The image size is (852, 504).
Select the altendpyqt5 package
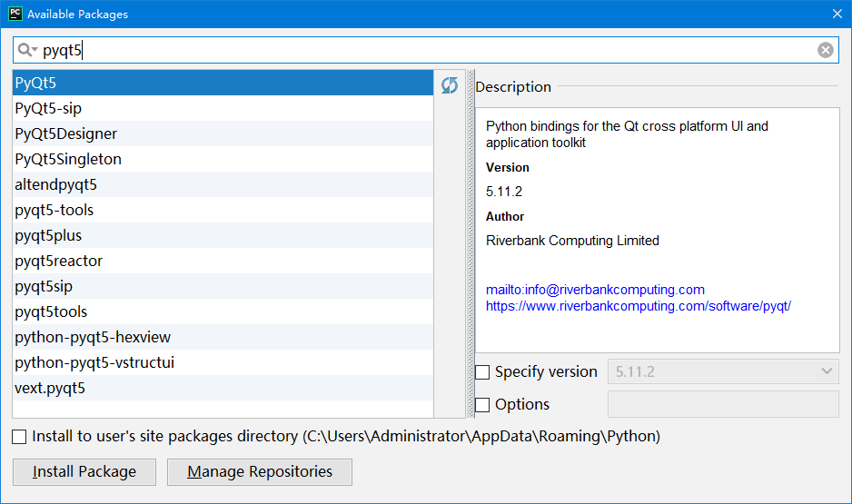pos(223,184)
